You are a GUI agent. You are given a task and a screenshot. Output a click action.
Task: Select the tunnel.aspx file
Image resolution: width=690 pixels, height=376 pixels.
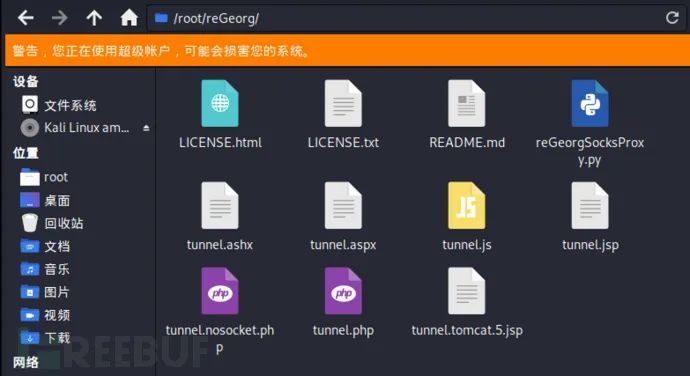(x=343, y=217)
